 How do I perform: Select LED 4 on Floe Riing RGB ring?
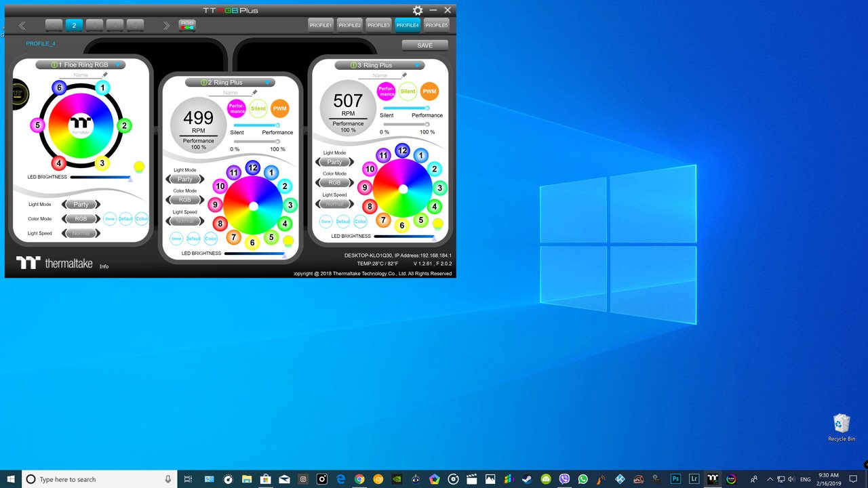59,163
